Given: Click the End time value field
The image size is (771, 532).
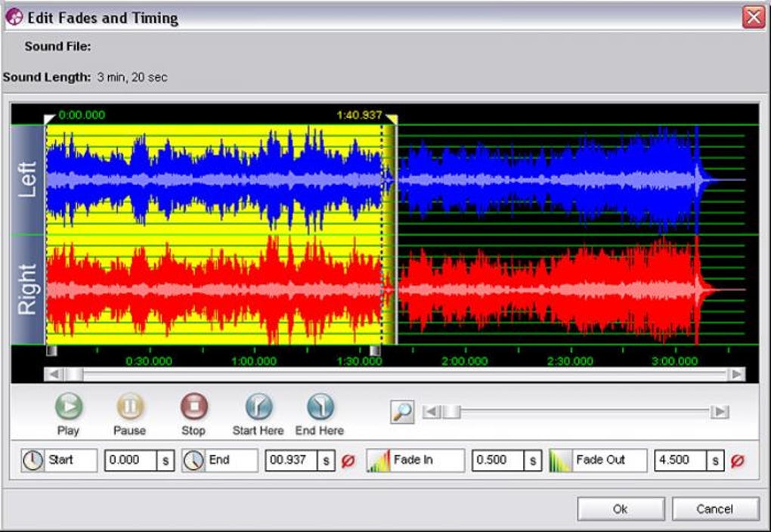Looking at the screenshot, I should [x=292, y=461].
